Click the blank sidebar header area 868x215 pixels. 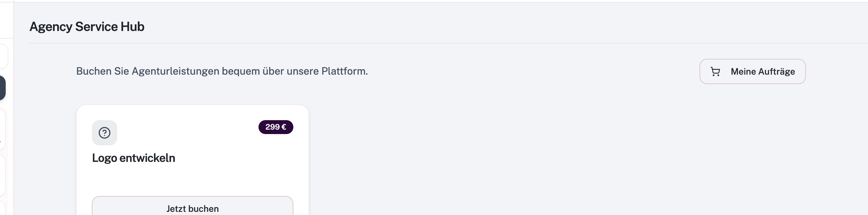point(6,20)
